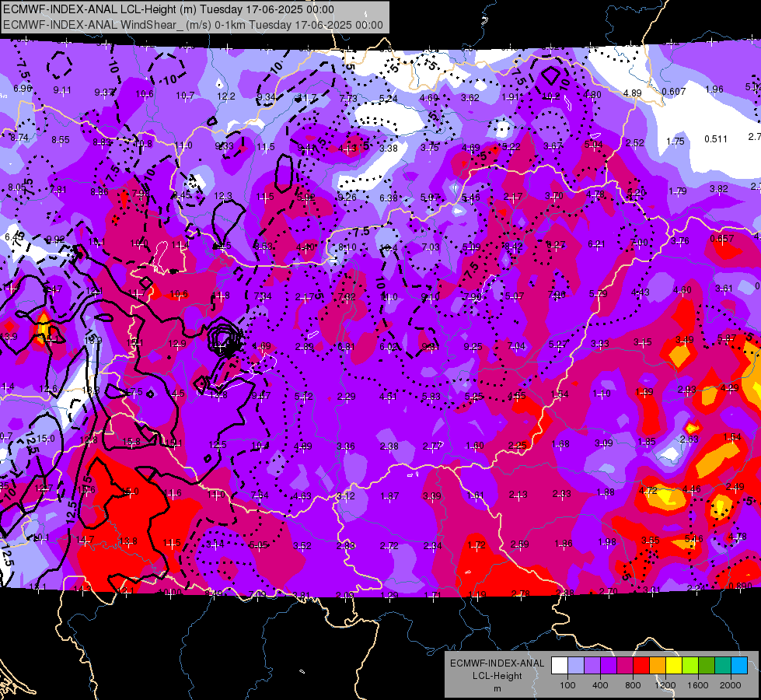
Task: Click the grid value 6.96
Action: coord(23,89)
